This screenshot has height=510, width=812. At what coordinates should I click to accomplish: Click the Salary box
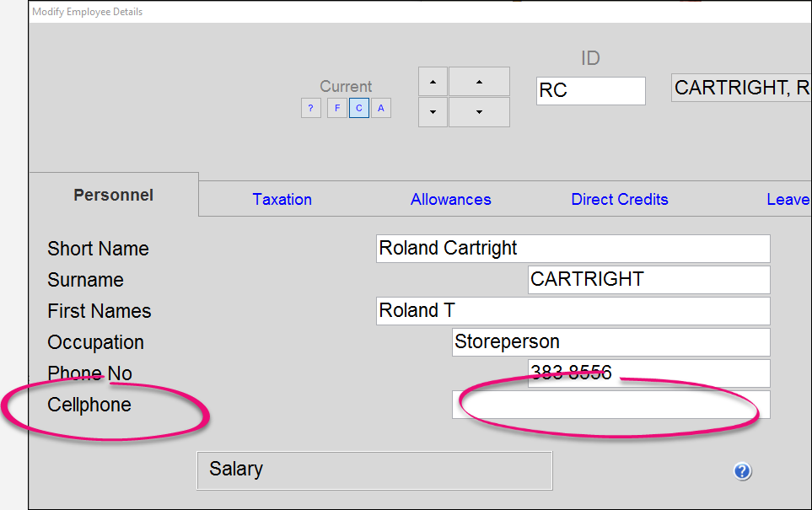[374, 470]
